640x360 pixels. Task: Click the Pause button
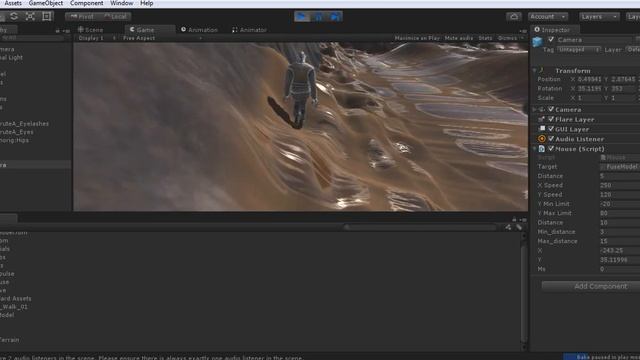tap(318, 17)
